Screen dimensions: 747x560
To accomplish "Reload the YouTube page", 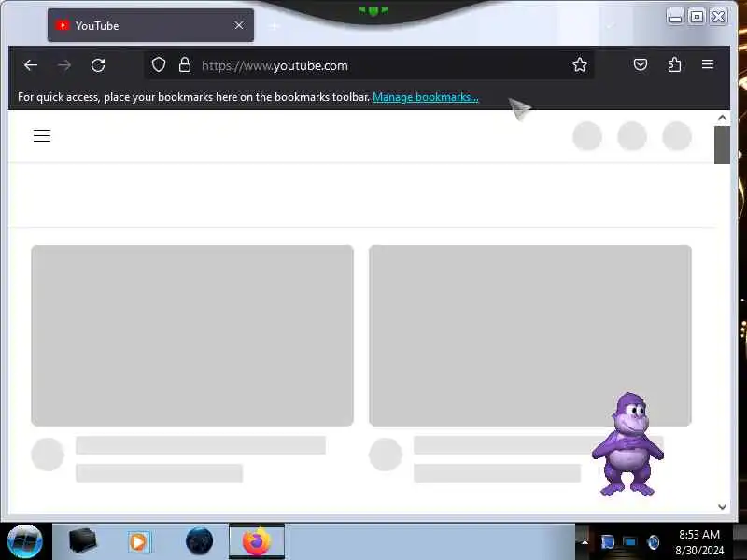I will 98,65.
